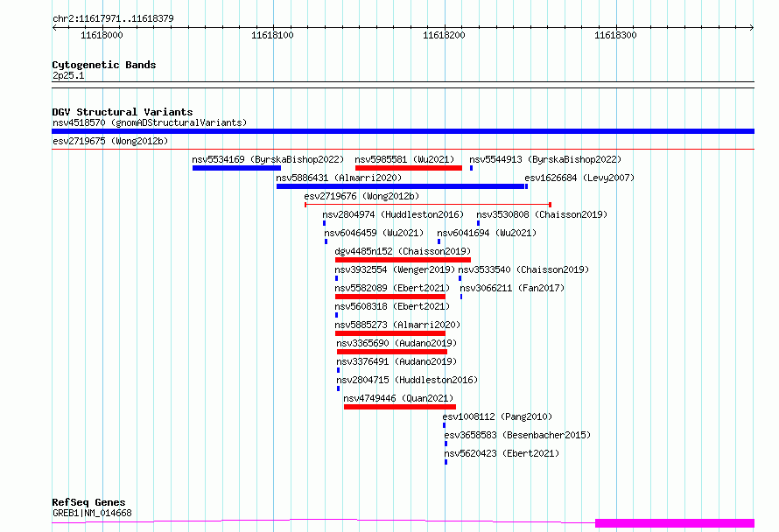Click the Cytogenetic Bands track title

tap(104, 65)
